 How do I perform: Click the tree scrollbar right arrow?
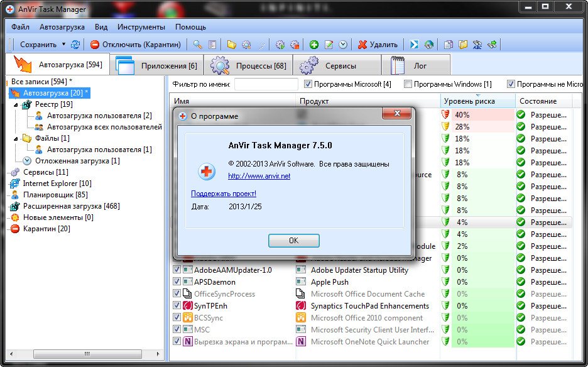(x=158, y=354)
